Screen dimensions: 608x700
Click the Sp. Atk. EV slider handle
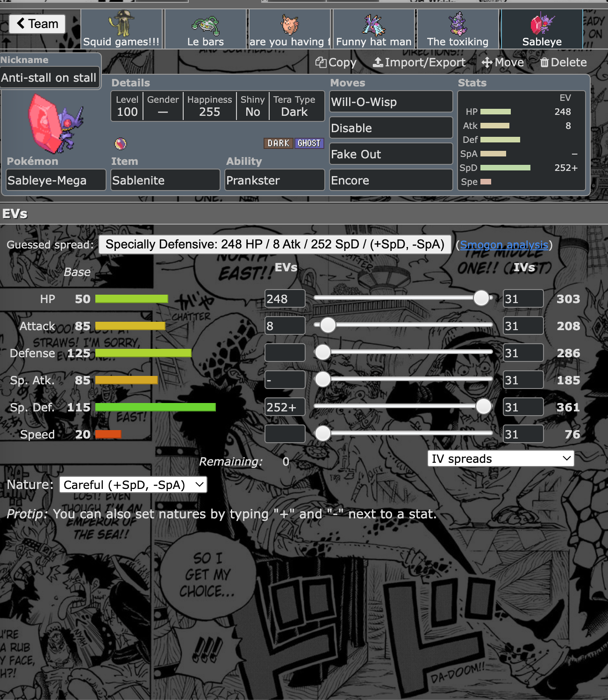pyautogui.click(x=322, y=379)
